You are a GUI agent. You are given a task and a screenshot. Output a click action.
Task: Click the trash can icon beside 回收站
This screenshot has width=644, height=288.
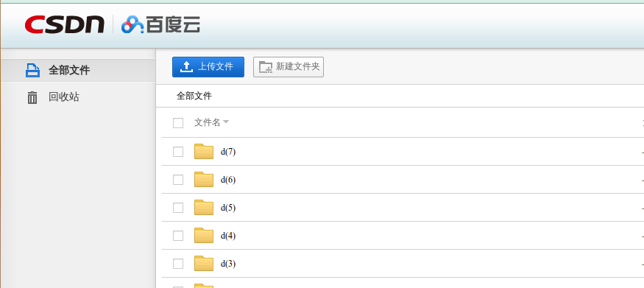[x=32, y=97]
